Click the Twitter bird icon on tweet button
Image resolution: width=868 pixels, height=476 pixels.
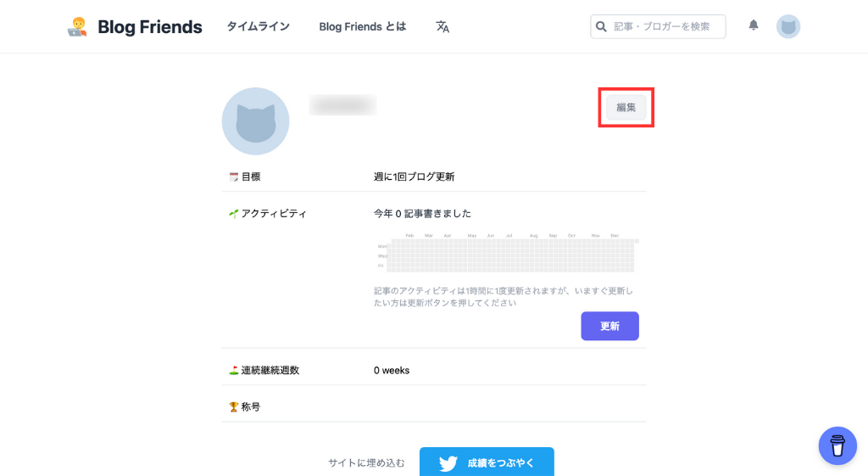pos(448,463)
